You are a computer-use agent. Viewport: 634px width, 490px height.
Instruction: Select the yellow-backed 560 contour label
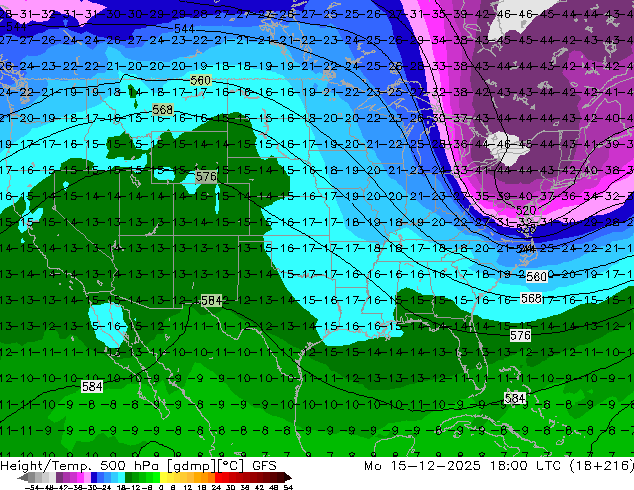coord(201,80)
